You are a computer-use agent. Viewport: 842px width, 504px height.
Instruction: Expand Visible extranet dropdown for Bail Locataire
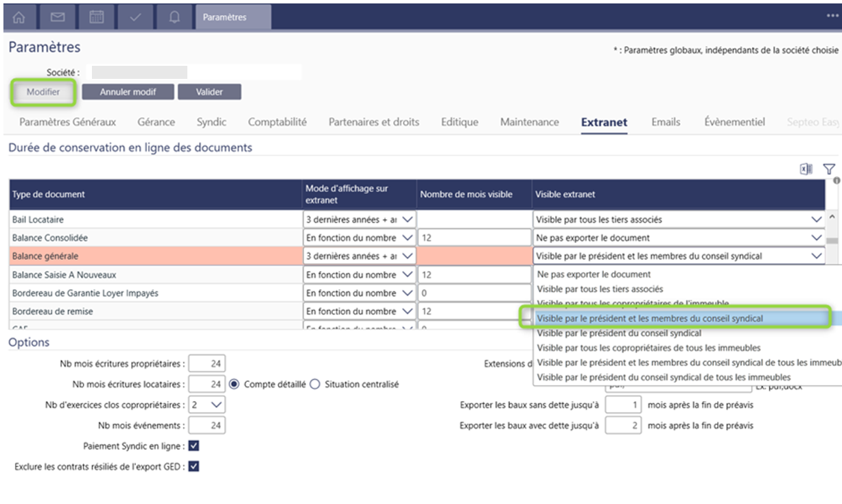point(816,219)
